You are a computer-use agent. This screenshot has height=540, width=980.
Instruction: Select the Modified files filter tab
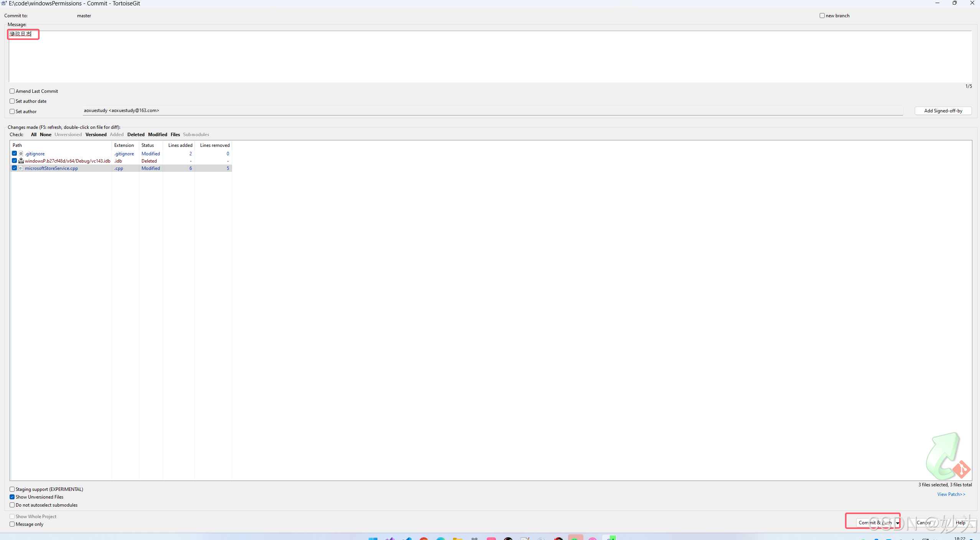[156, 134]
